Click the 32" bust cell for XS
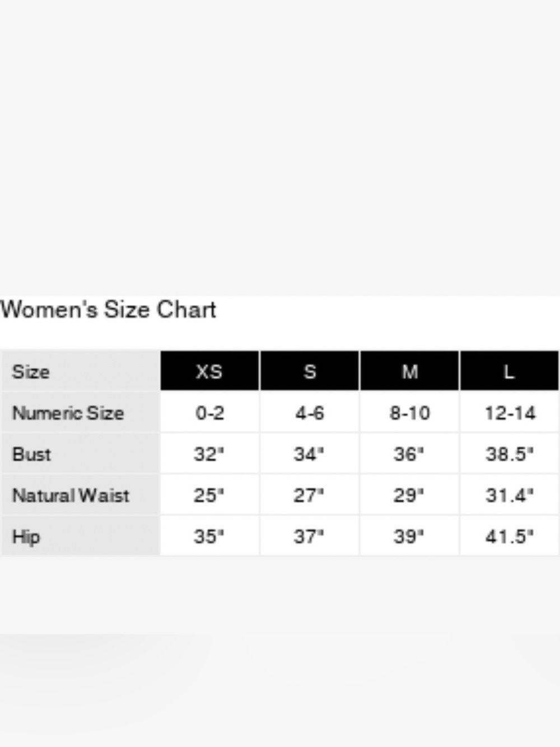Viewport: 560px width, 747px height. [x=209, y=453]
